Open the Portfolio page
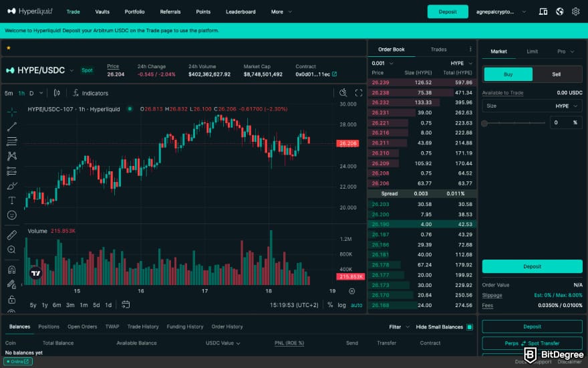Screen dimensions: 588x368 pos(134,11)
